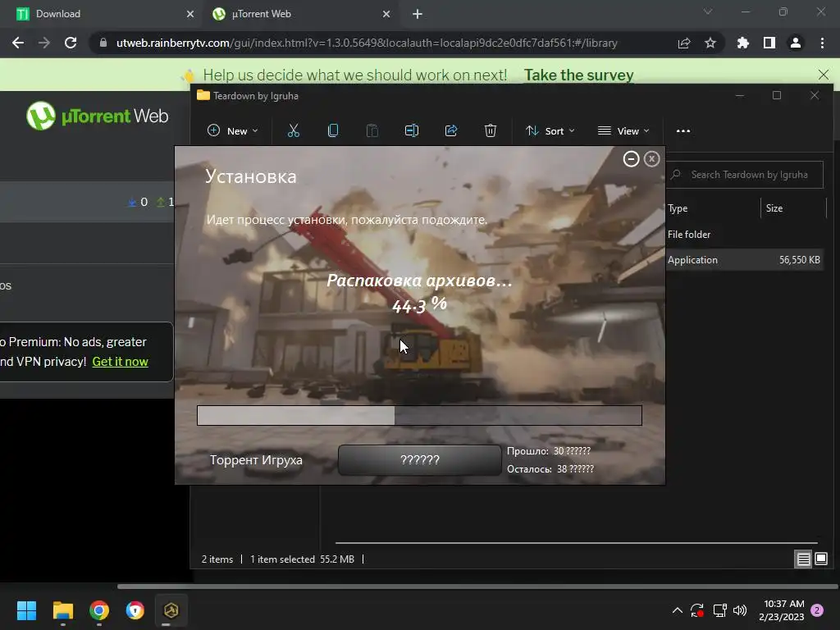Click the address bar URL
840x630 pixels.
click(367, 43)
